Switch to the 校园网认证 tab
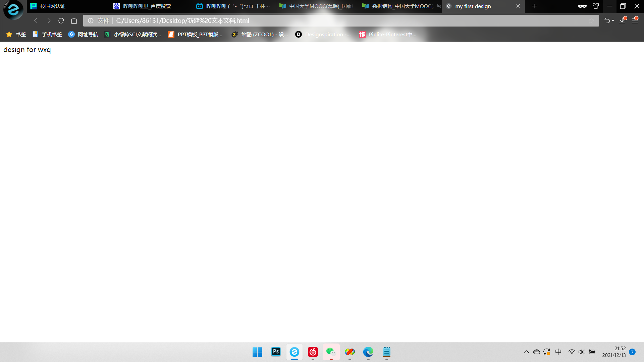 coord(68,6)
